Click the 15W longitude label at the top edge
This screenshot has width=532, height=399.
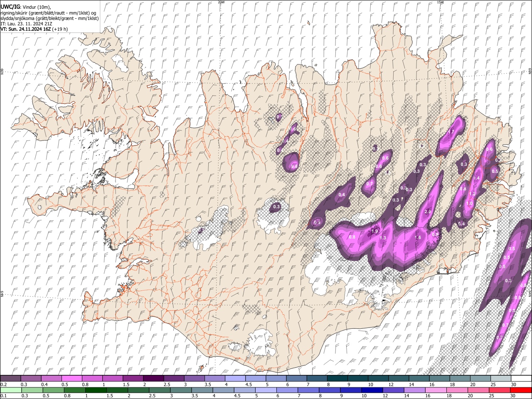(440, 2)
